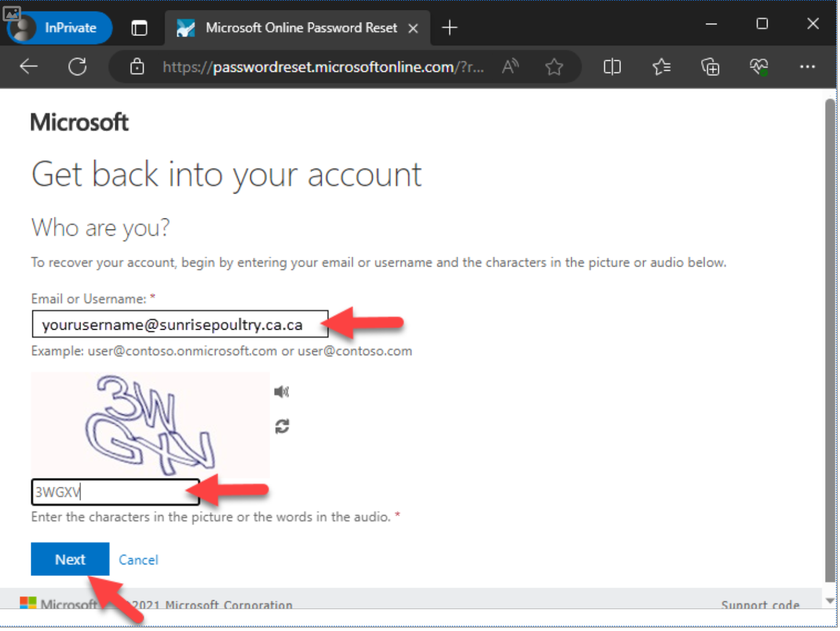Open a new tab with the plus icon
840x631 pixels.
tap(450, 28)
